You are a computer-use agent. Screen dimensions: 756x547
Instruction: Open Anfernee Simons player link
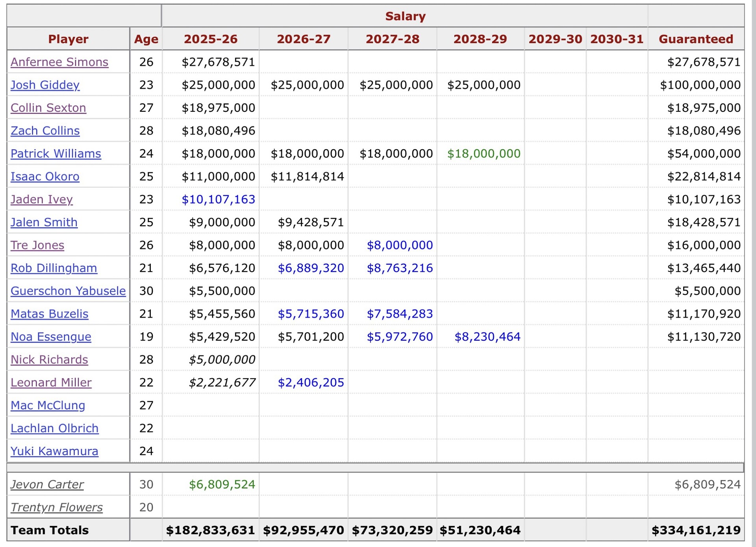59,62
